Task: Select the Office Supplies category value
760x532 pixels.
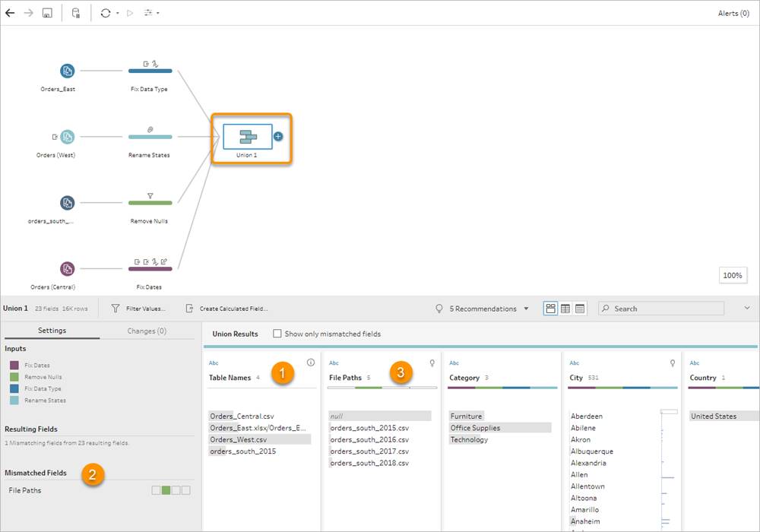Action: point(500,428)
